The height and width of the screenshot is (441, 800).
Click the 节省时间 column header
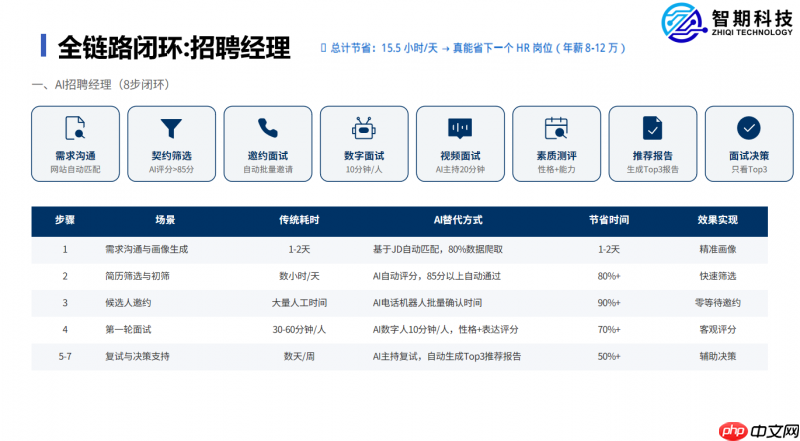click(x=609, y=220)
